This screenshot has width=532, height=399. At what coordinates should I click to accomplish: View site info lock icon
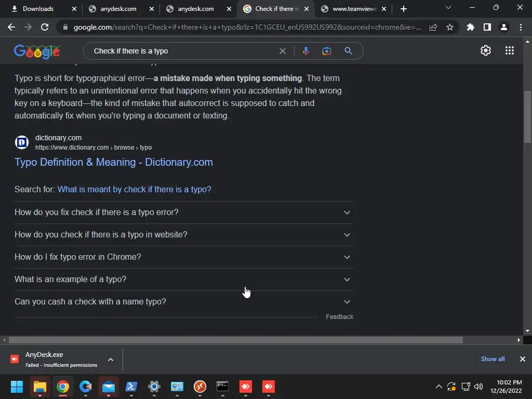[x=65, y=27]
